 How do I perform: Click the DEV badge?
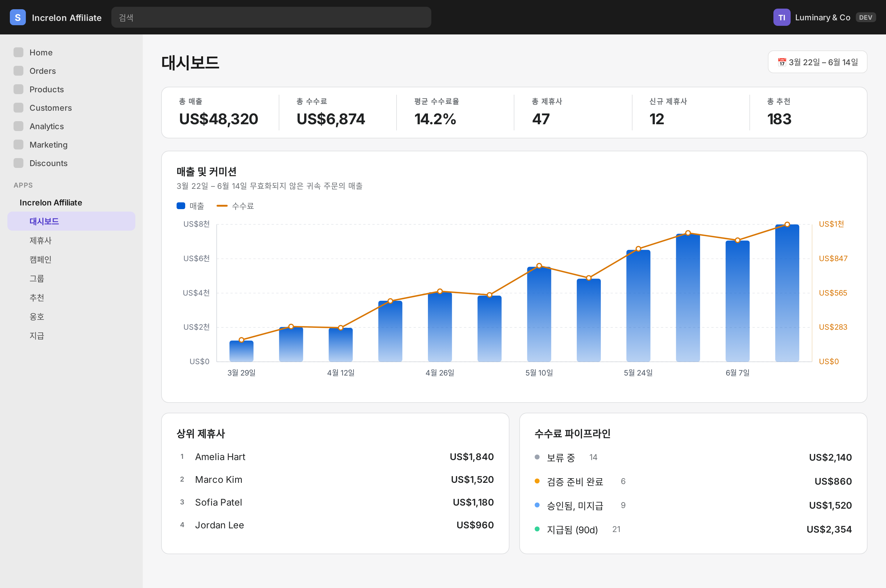click(x=865, y=17)
